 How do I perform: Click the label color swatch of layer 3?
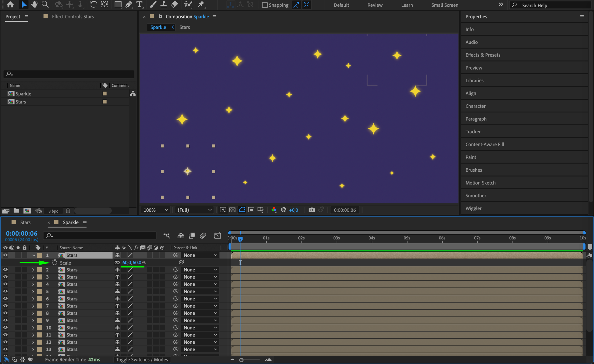pyautogui.click(x=40, y=277)
